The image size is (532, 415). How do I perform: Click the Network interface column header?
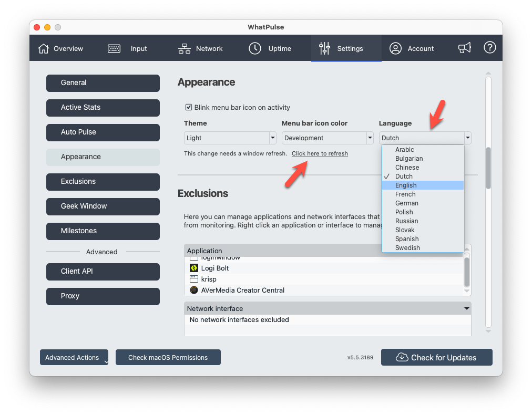328,308
